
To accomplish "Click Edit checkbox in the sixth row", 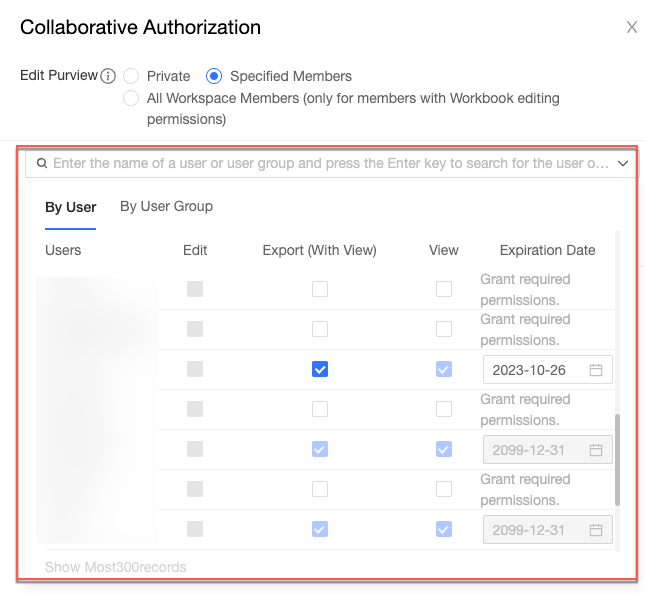I will click(x=195, y=489).
